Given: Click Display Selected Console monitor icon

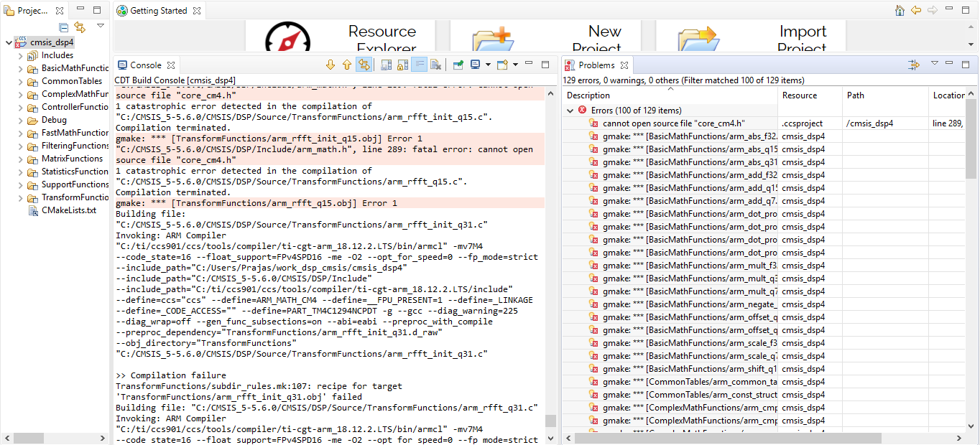Looking at the screenshot, I should pos(476,65).
